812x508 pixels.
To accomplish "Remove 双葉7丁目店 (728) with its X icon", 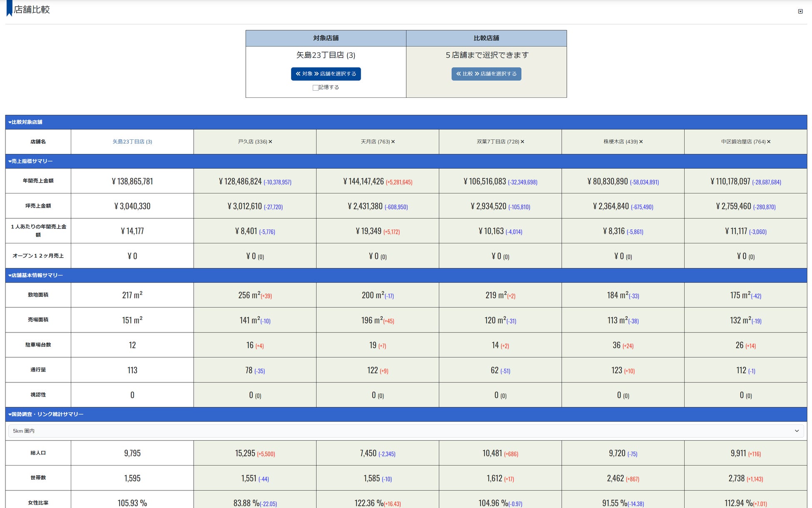I will [x=522, y=142].
